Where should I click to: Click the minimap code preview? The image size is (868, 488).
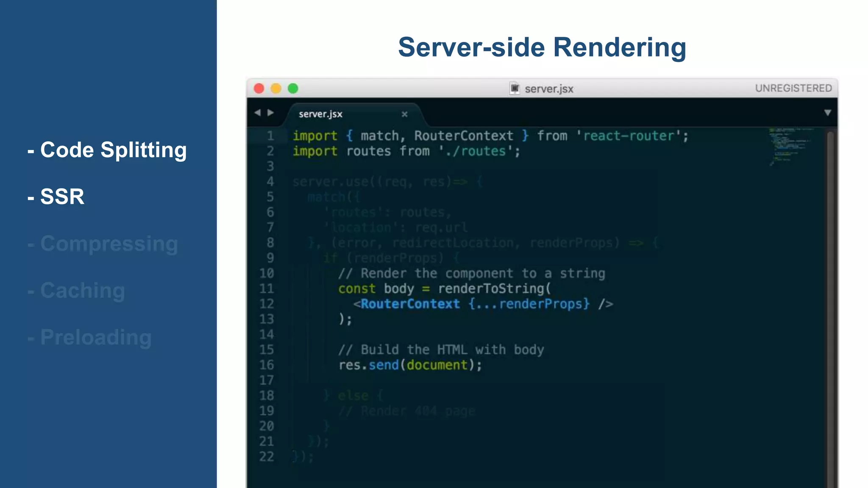(x=791, y=147)
